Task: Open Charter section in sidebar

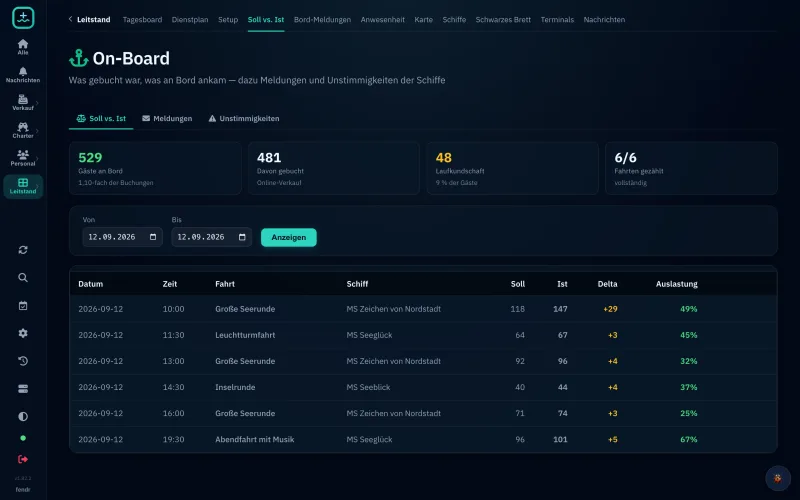Action: tap(23, 130)
